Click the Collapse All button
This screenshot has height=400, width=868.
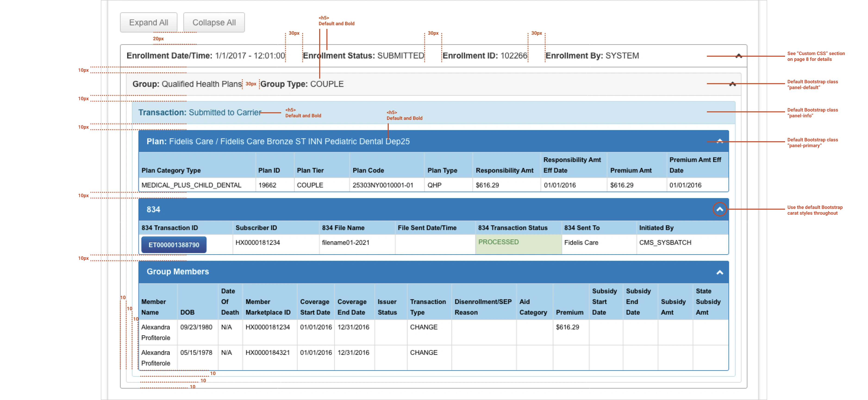[x=214, y=22]
